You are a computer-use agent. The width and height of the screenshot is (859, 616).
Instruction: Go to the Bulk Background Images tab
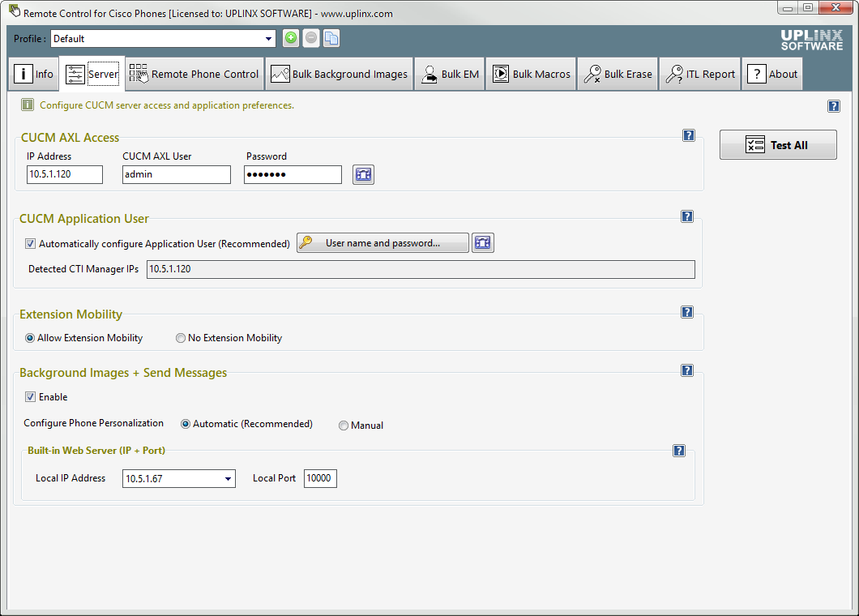tap(339, 74)
